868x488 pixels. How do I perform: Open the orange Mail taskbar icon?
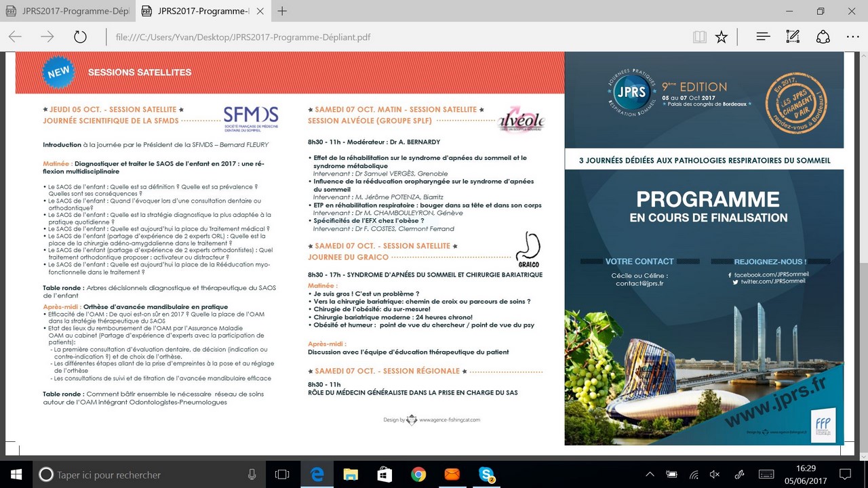[x=452, y=474]
